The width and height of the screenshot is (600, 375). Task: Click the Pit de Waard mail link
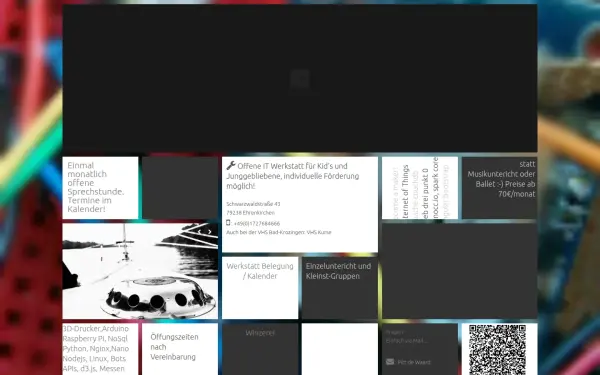point(414,362)
